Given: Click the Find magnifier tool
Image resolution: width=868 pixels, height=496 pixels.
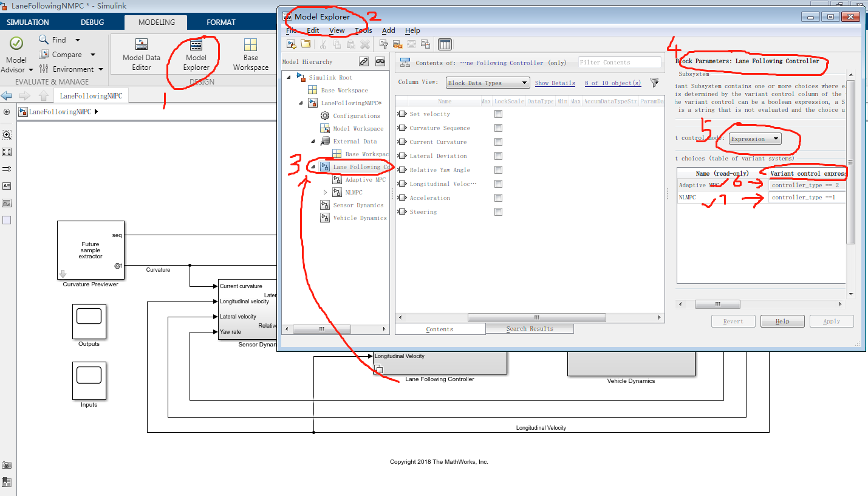Looking at the screenshot, I should [x=44, y=40].
